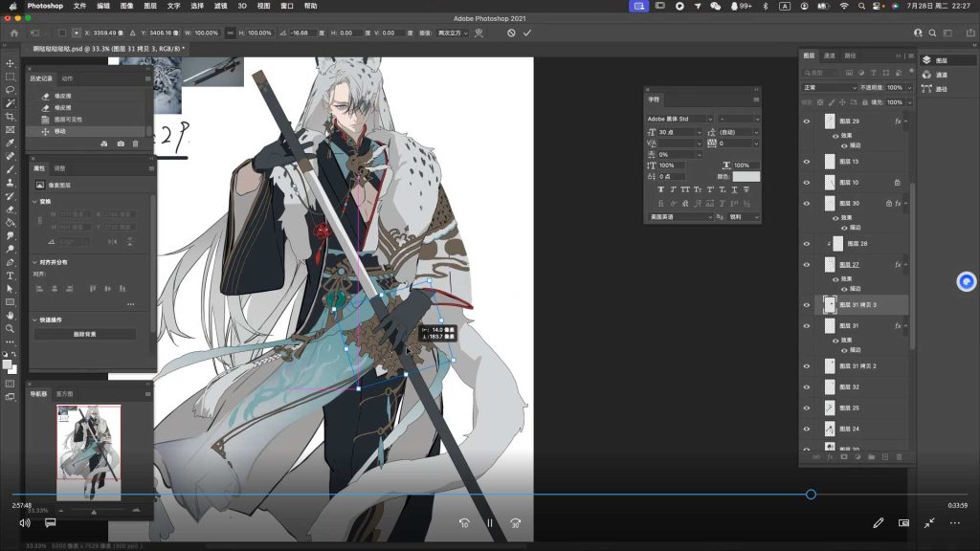The height and width of the screenshot is (551, 980).
Task: Select the Clone Stamp tool
Action: (10, 183)
